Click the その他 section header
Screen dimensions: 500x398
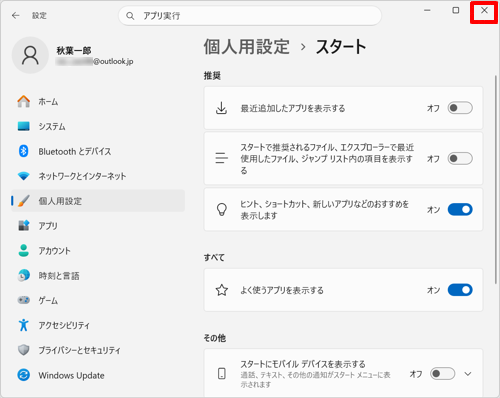pos(215,338)
